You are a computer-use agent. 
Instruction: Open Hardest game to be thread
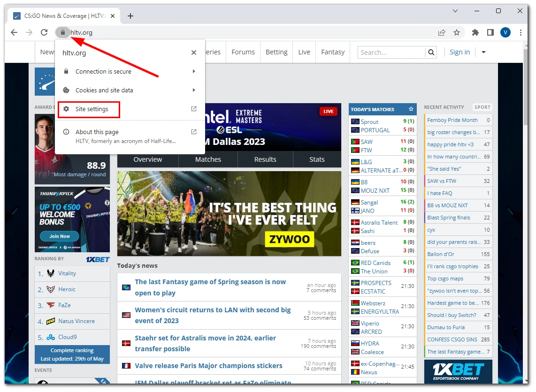[x=458, y=303]
